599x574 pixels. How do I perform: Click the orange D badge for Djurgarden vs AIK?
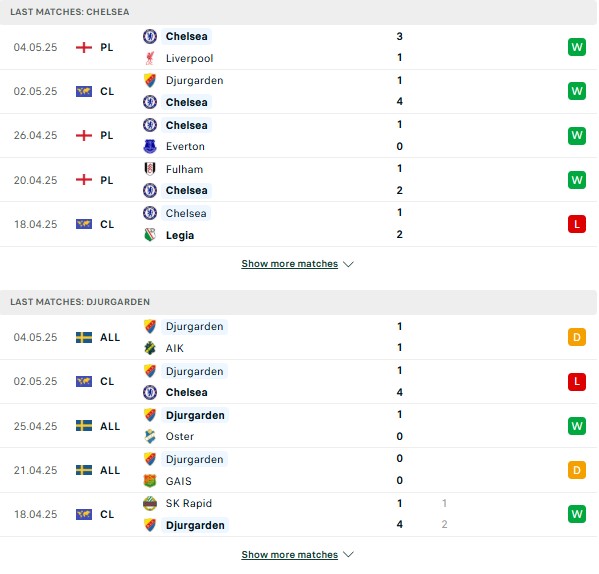(x=577, y=337)
